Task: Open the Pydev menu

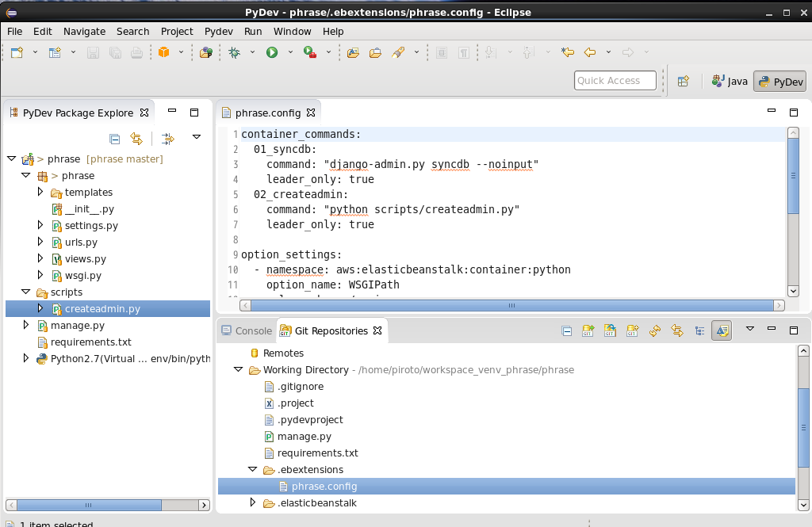Action: click(218, 31)
